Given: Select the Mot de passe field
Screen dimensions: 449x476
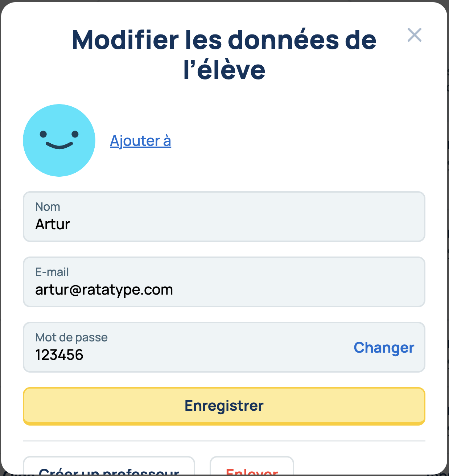Looking at the screenshot, I should click(x=181, y=348).
